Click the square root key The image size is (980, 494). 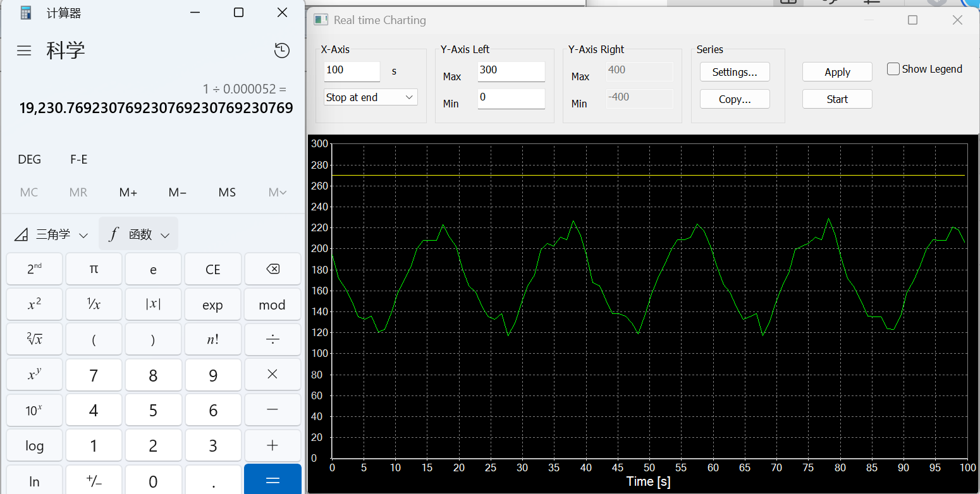point(35,340)
